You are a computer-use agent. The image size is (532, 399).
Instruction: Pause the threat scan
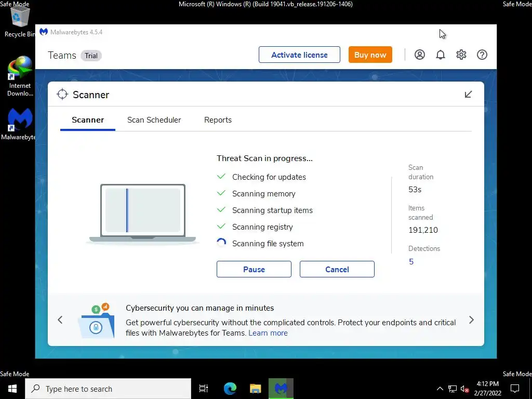tap(254, 269)
